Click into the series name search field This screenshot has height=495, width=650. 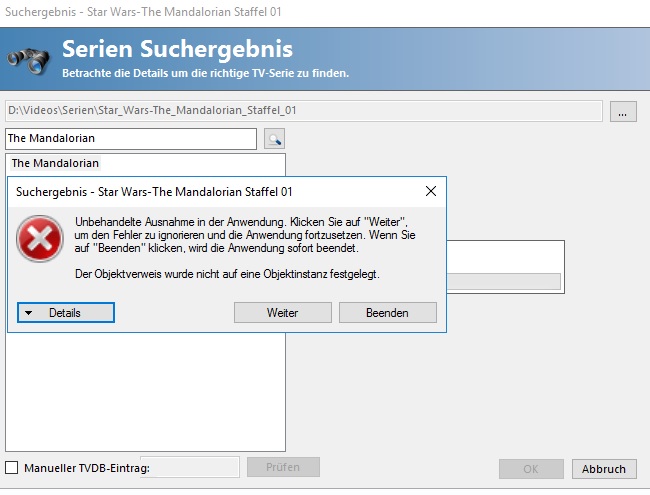(131, 138)
